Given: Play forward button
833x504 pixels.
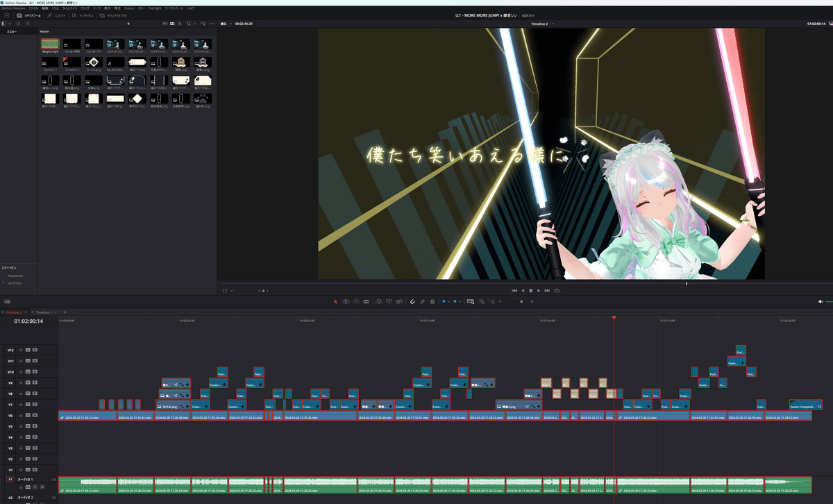Looking at the screenshot, I should click(539, 290).
